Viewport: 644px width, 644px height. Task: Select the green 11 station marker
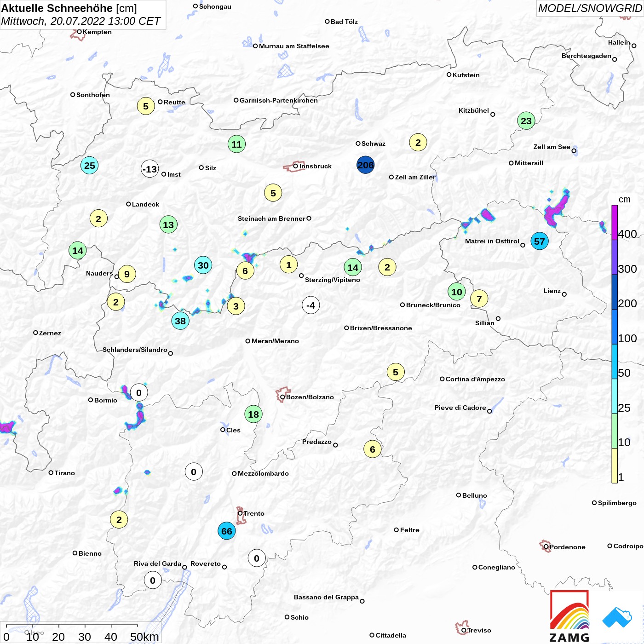tap(236, 144)
